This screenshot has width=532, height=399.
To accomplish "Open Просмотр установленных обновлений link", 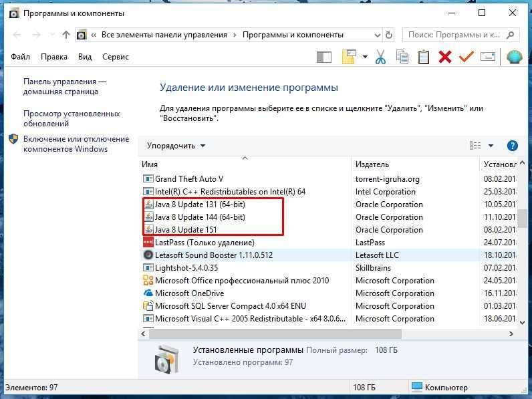I will point(72,118).
